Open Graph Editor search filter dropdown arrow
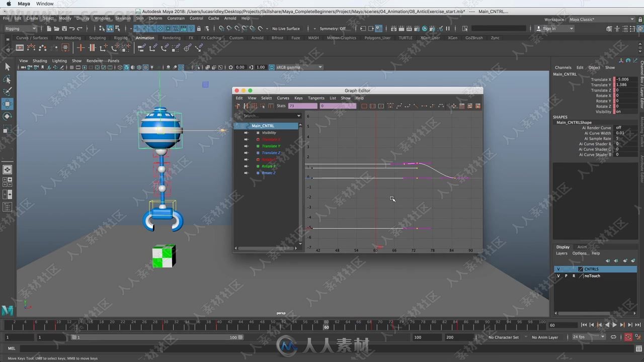This screenshot has height=362, width=644. (299, 116)
